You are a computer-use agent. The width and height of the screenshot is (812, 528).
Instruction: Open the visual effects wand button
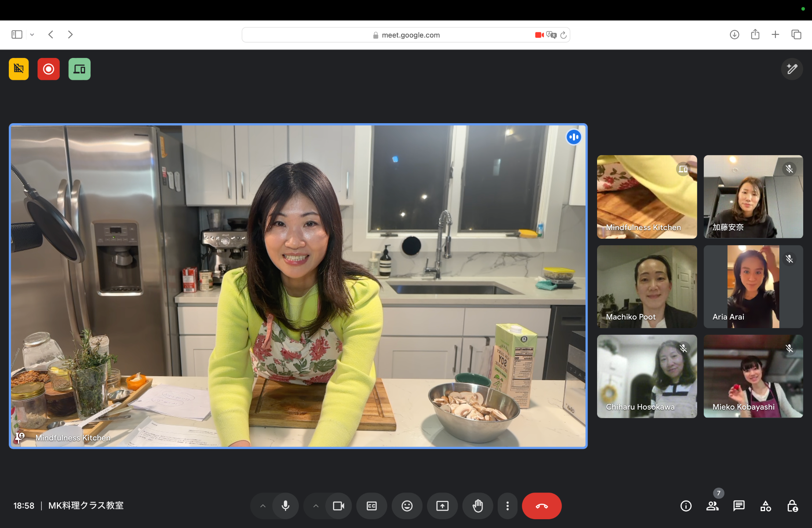point(792,69)
